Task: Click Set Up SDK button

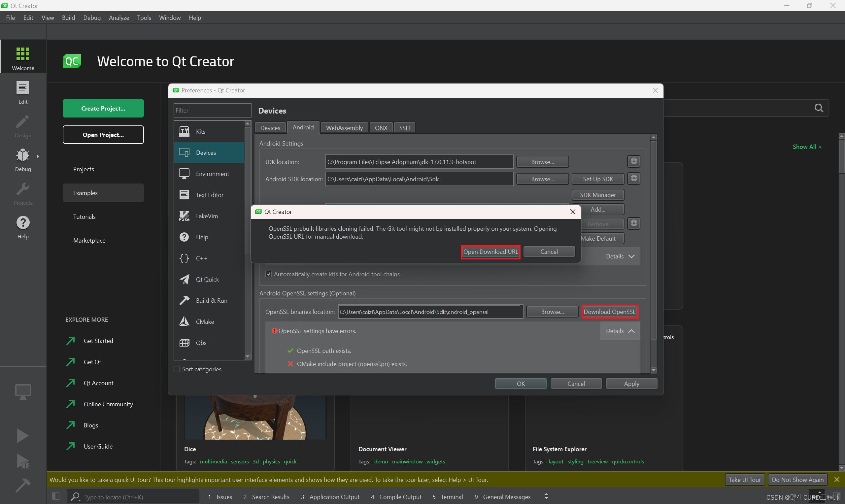Action: (x=598, y=179)
